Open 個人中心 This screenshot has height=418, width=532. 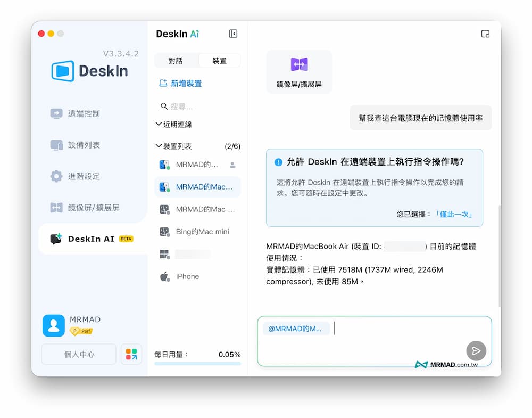(78, 354)
